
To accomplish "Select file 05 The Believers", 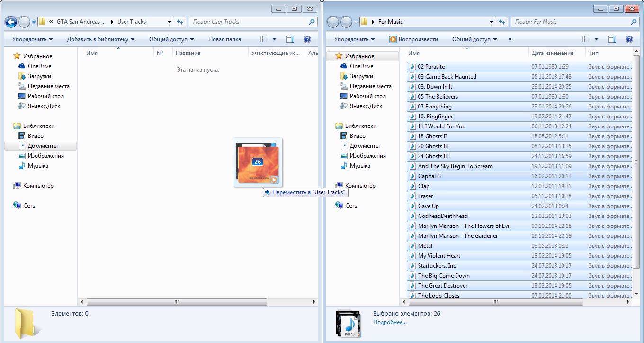I will pyautogui.click(x=519, y=97).
